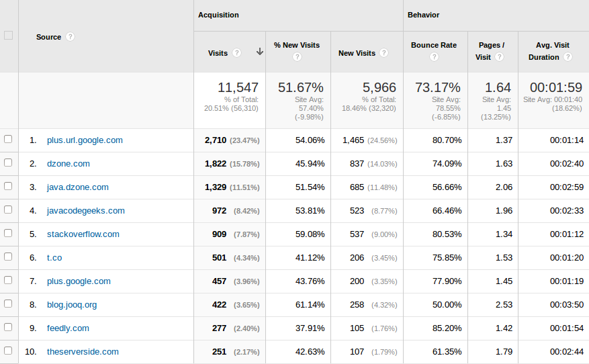Check the java.dzone.com row checkbox
This screenshot has width=589, height=364.
[8, 186]
